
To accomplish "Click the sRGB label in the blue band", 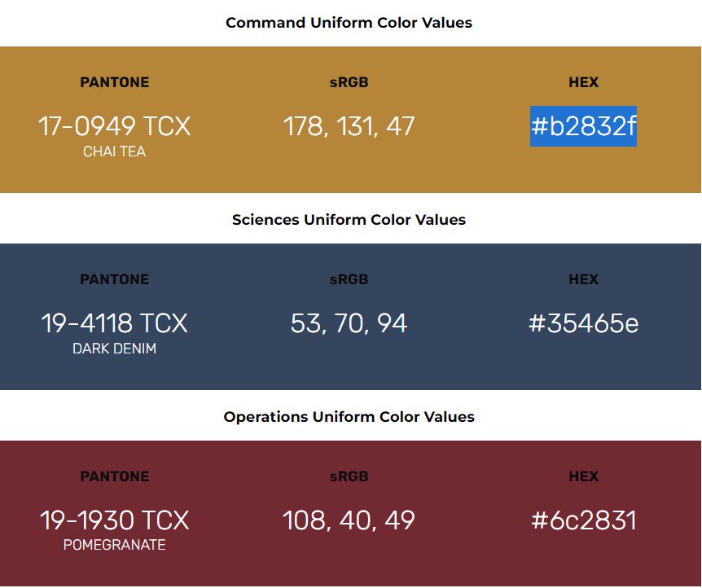I will tap(349, 279).
